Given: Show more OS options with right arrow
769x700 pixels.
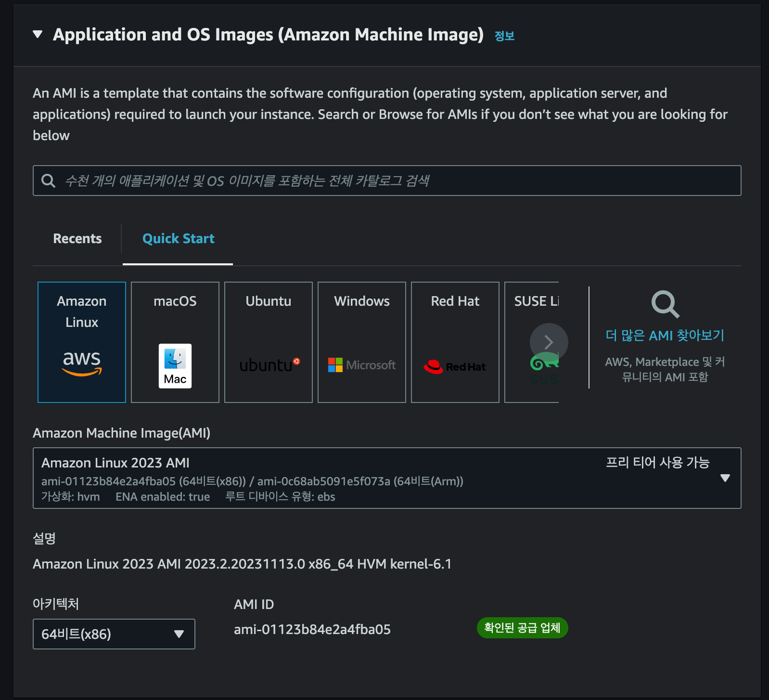Looking at the screenshot, I should click(x=549, y=342).
